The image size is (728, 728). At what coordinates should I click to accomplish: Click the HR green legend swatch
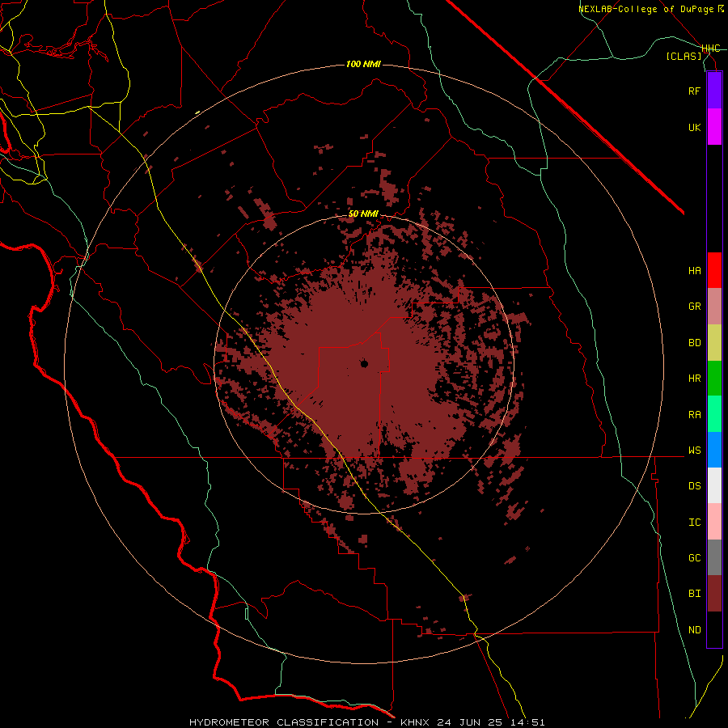pyautogui.click(x=714, y=379)
